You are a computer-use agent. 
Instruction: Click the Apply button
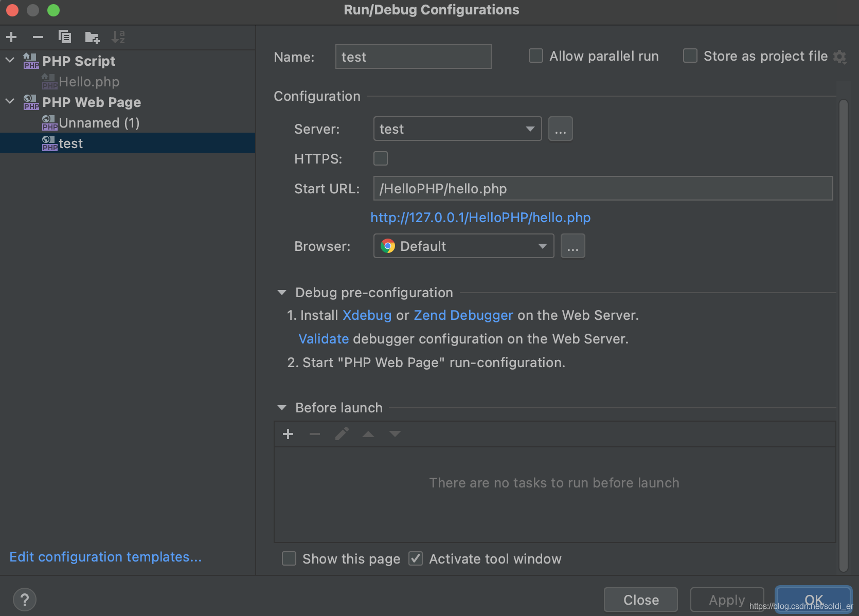[x=727, y=600]
